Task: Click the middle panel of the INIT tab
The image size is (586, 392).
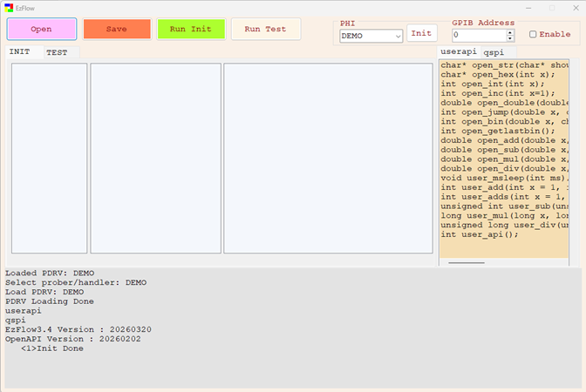Action: coord(156,159)
